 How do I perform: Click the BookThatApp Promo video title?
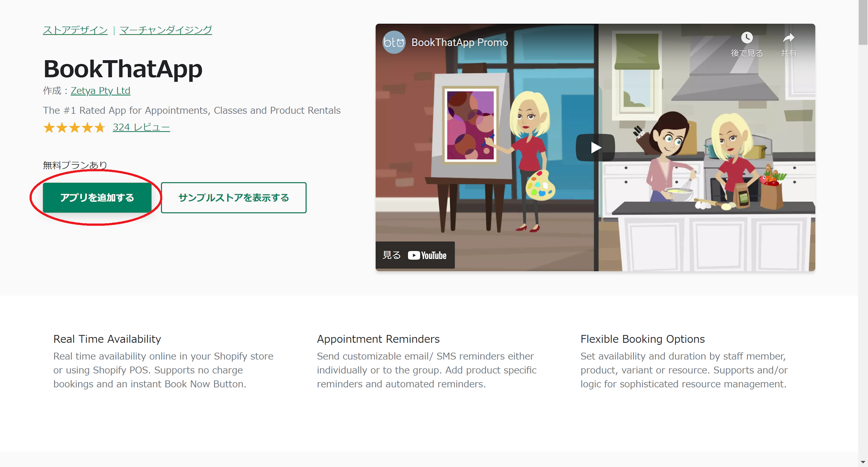(459, 42)
